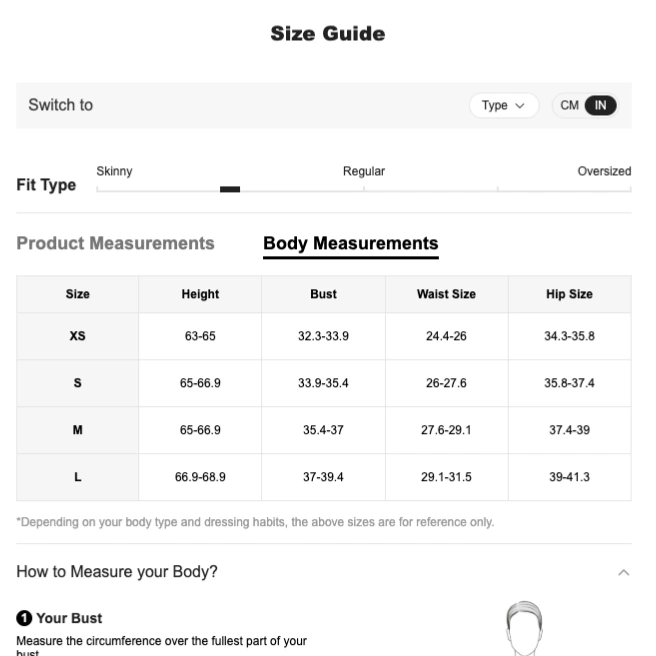The height and width of the screenshot is (656, 656).
Task: Click the Oversized fit label
Action: [604, 171]
